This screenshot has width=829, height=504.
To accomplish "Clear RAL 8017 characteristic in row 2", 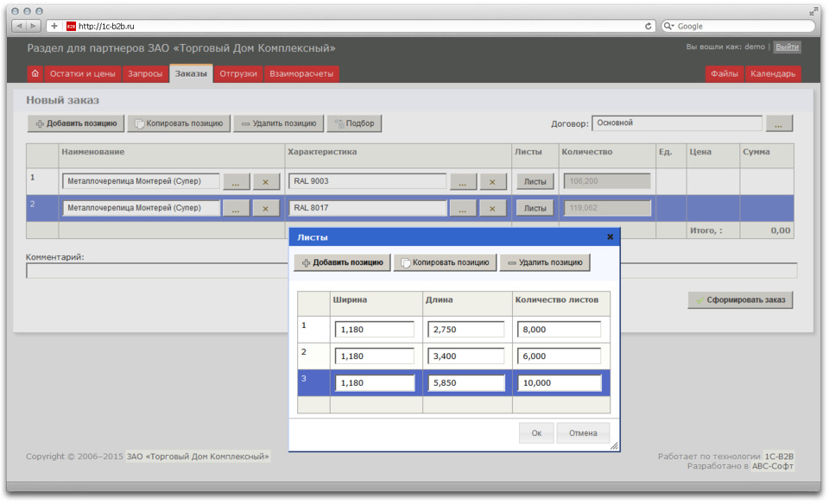I will coord(492,208).
